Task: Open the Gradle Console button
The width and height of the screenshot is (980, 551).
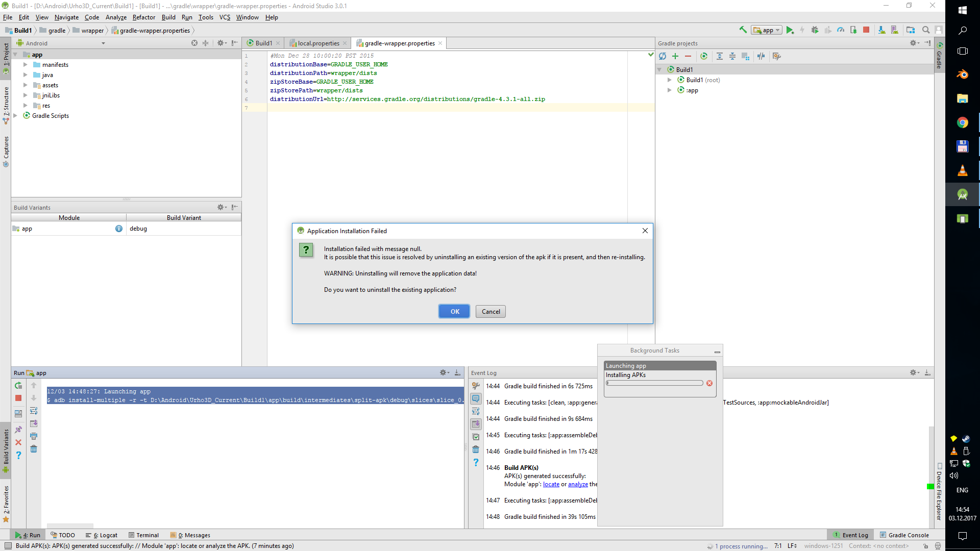Action: click(903, 535)
